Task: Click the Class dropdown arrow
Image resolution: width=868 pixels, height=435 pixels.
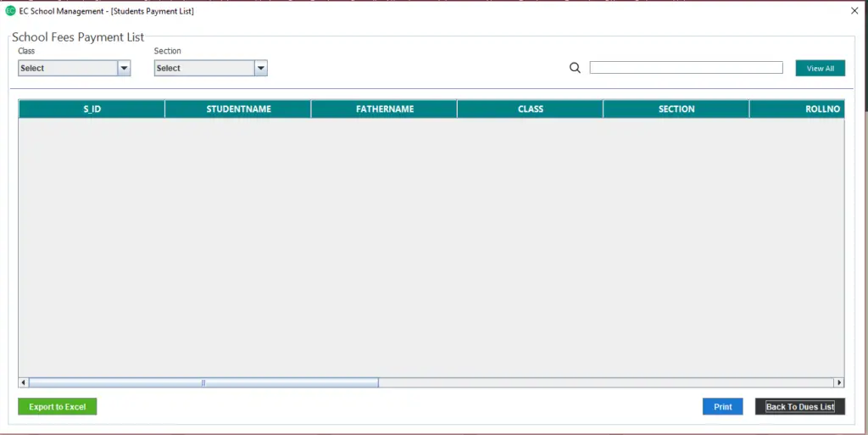Action: [124, 68]
